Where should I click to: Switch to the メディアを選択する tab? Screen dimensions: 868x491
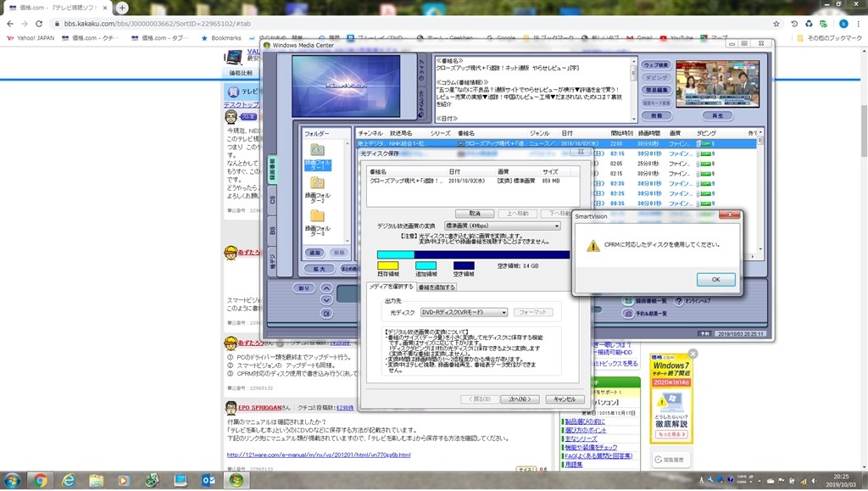click(392, 287)
